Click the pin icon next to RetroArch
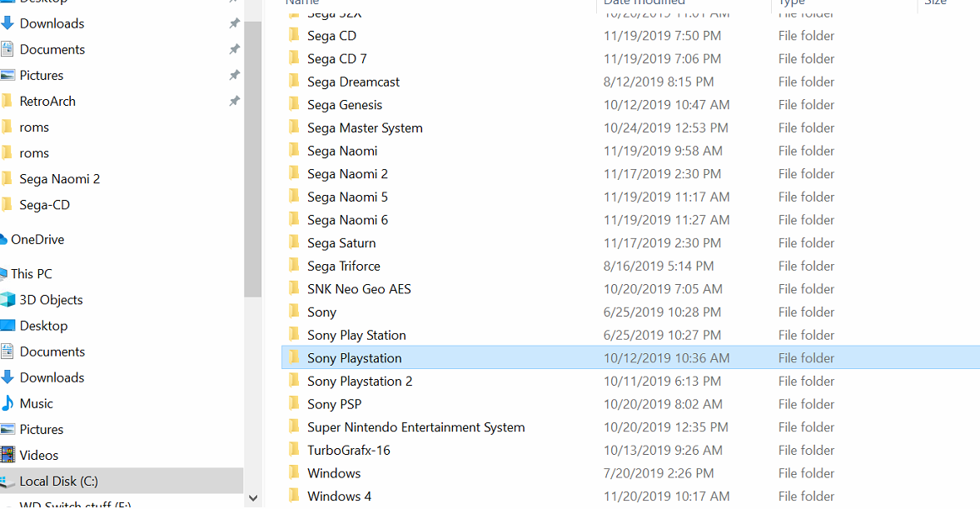This screenshot has width=980, height=509. [x=234, y=101]
